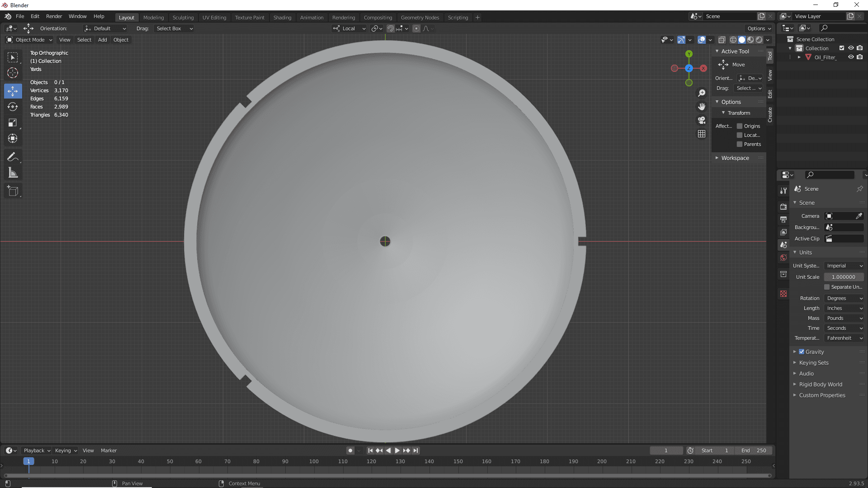Image resolution: width=868 pixels, height=488 pixels.
Task: Select the Select Box tool
Action: 13,57
